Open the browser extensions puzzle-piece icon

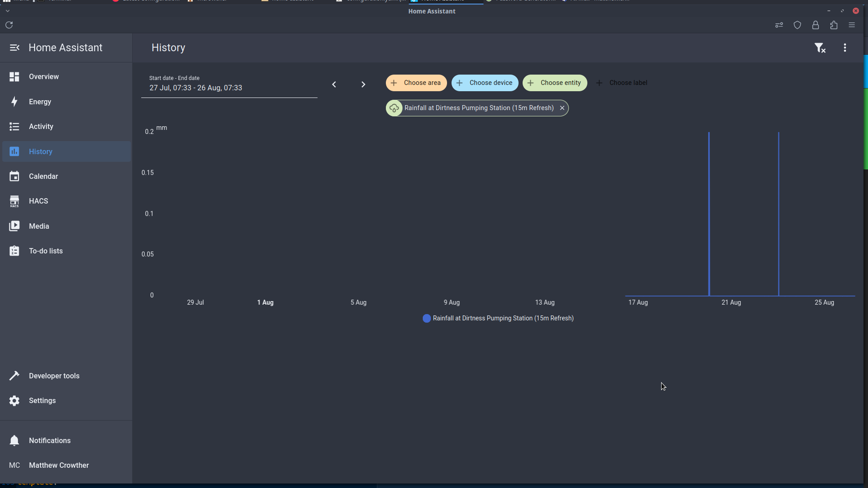click(833, 25)
